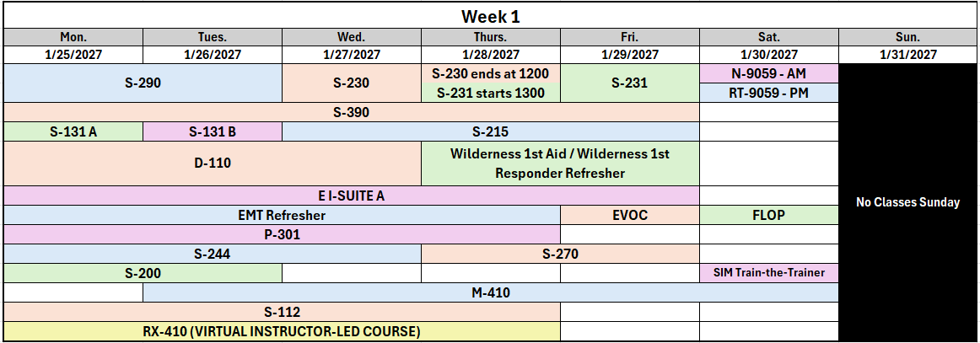The width and height of the screenshot is (980, 343).
Task: Select the EMT Refresher block
Action: click(x=282, y=216)
